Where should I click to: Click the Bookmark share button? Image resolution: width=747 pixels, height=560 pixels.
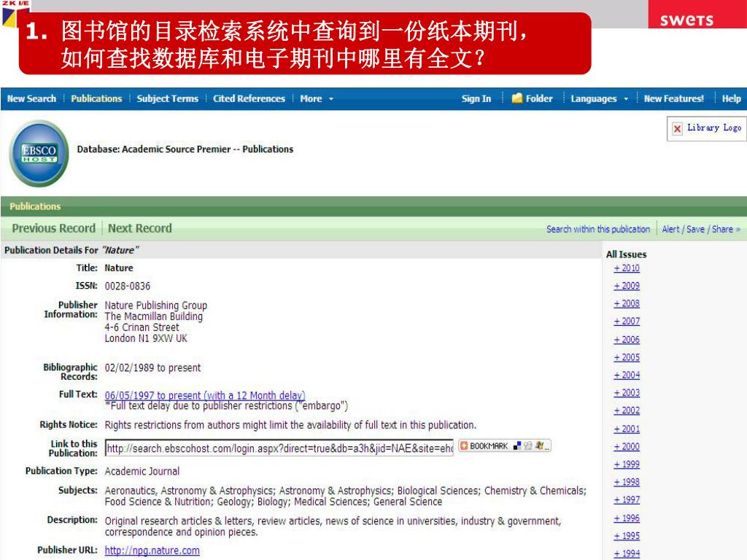point(504,446)
